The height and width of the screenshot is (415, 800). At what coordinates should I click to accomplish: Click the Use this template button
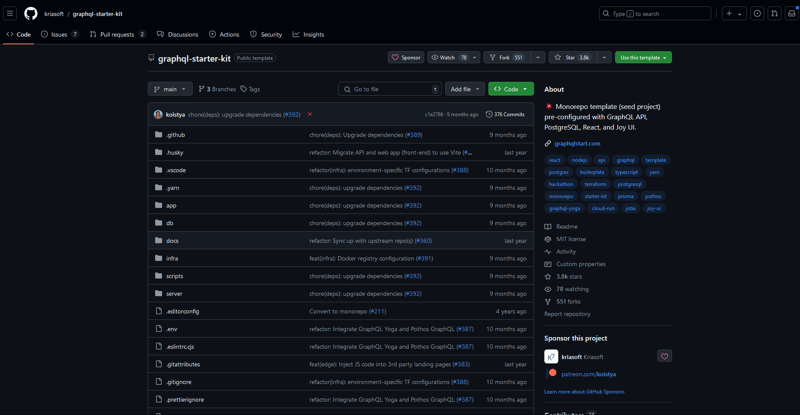tap(642, 58)
